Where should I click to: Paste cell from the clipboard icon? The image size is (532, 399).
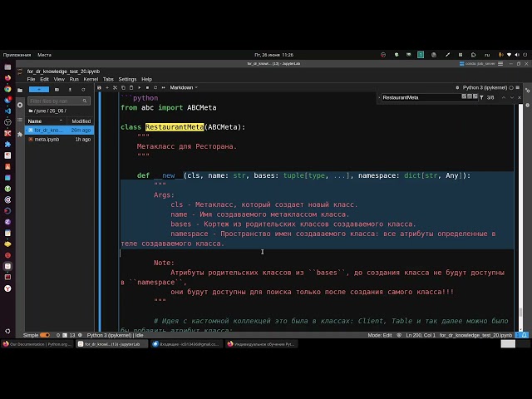point(131,87)
